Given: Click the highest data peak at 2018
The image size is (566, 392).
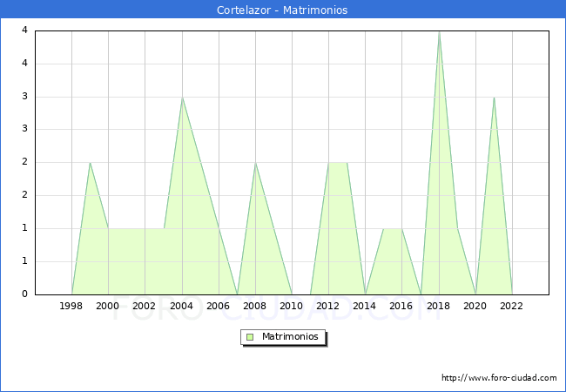Looking at the screenshot, I should [x=439, y=32].
